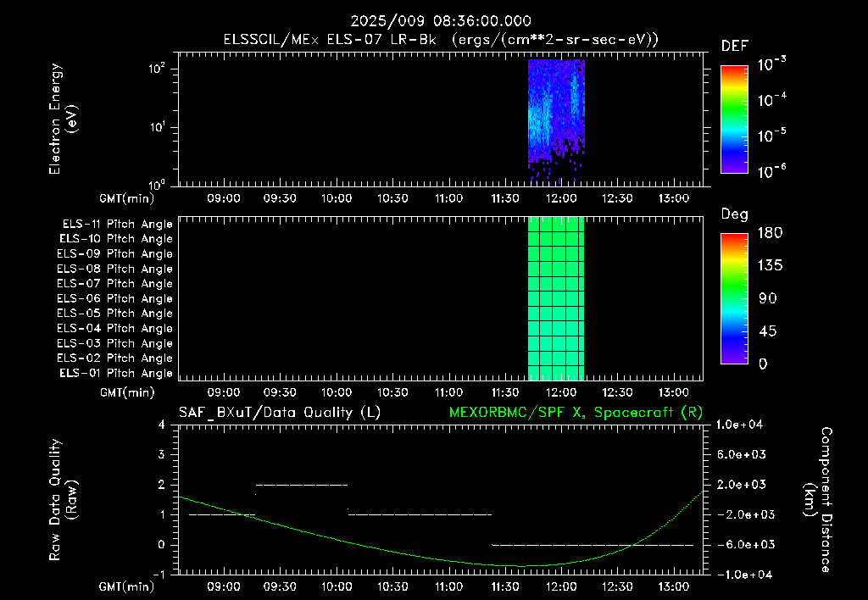The image size is (868, 600).
Task: Click the Component Distance (km) axis label
Action: tap(818, 500)
